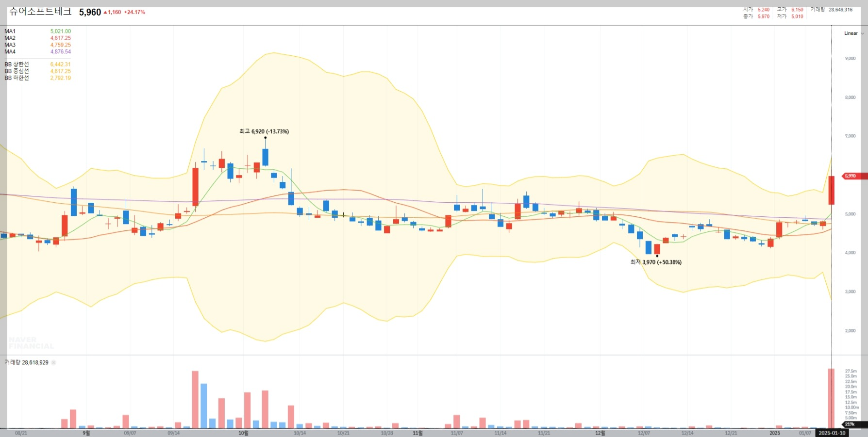Click the 12/21 date on time axis

click(x=731, y=433)
